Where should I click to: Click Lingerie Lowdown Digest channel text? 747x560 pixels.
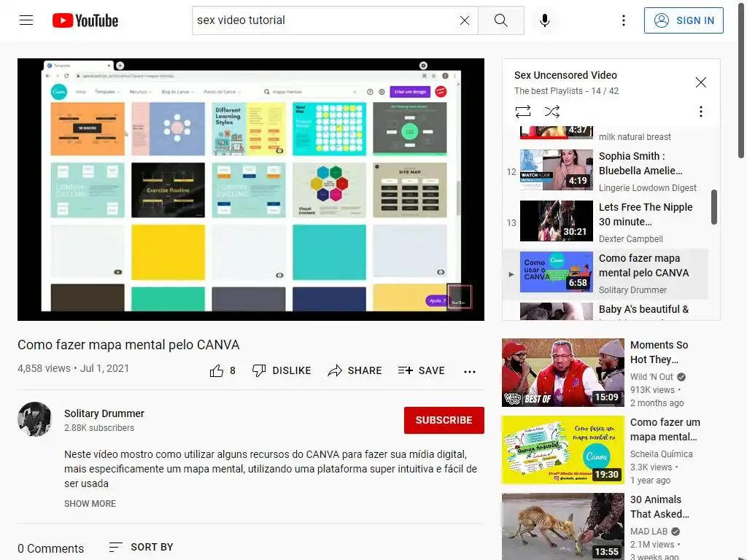pos(648,187)
